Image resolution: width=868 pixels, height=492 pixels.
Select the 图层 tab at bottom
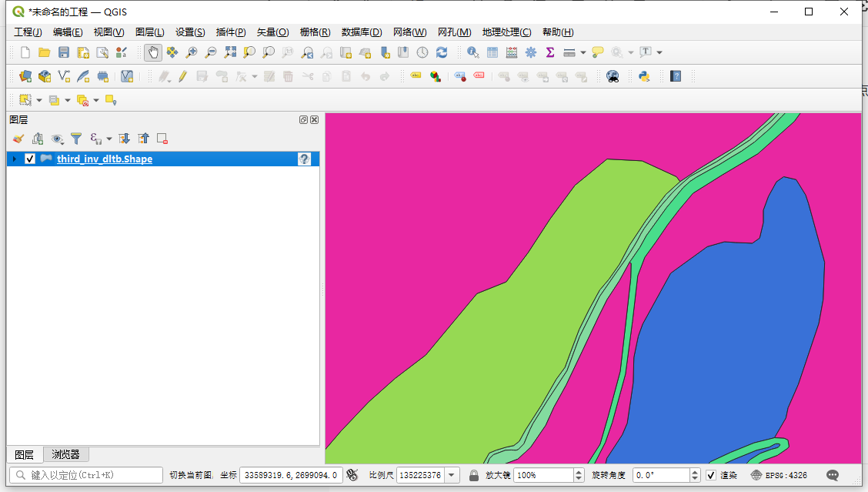[25, 454]
